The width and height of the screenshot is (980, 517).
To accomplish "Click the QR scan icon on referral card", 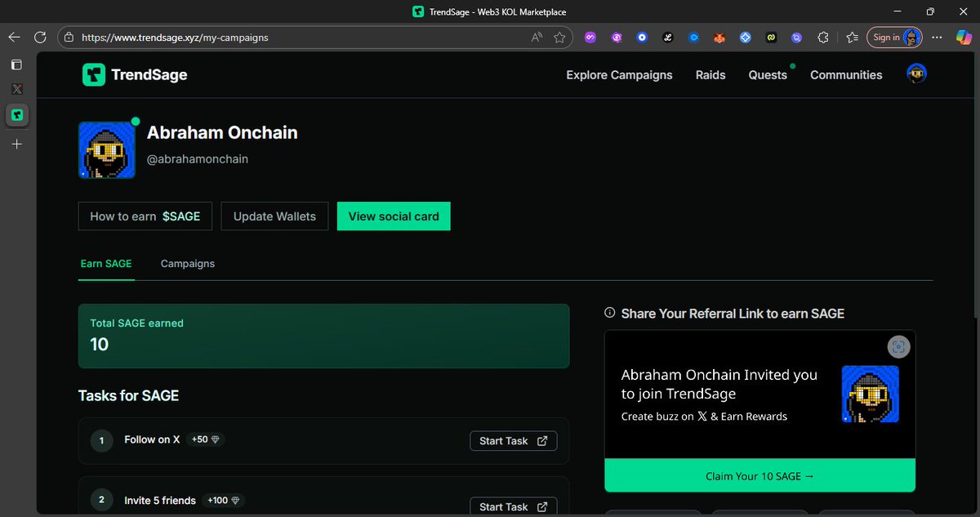I will pos(898,346).
